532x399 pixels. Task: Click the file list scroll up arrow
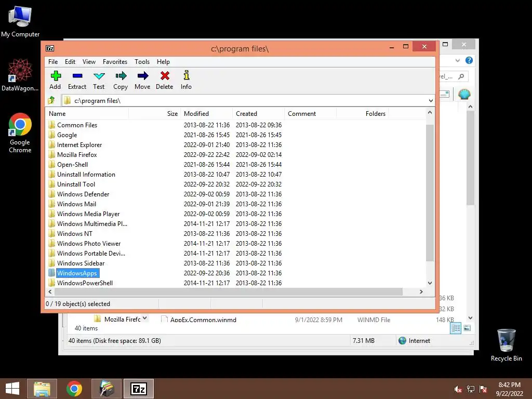click(x=430, y=112)
